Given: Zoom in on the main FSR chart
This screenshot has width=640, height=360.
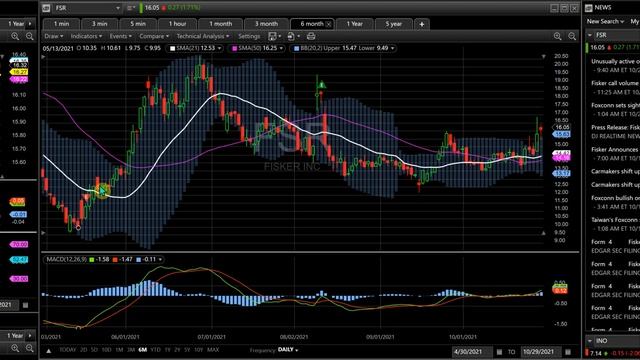Looking at the screenshot, I should [x=558, y=36].
